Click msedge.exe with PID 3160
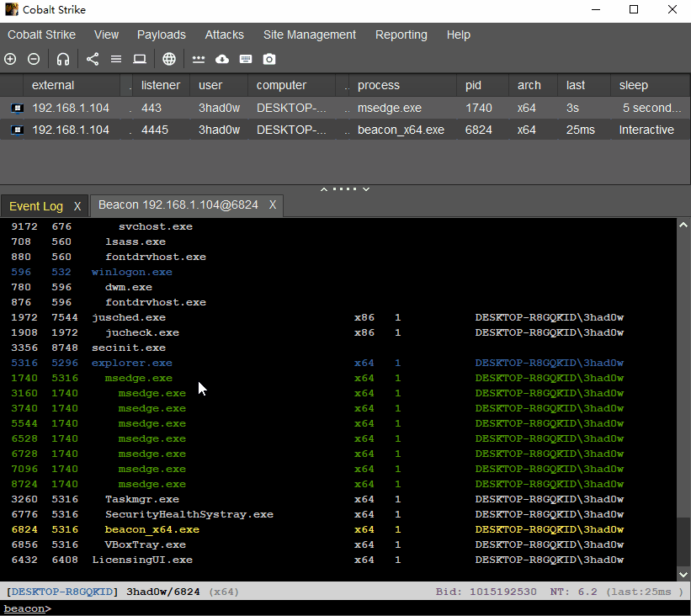691x616 pixels. click(152, 393)
